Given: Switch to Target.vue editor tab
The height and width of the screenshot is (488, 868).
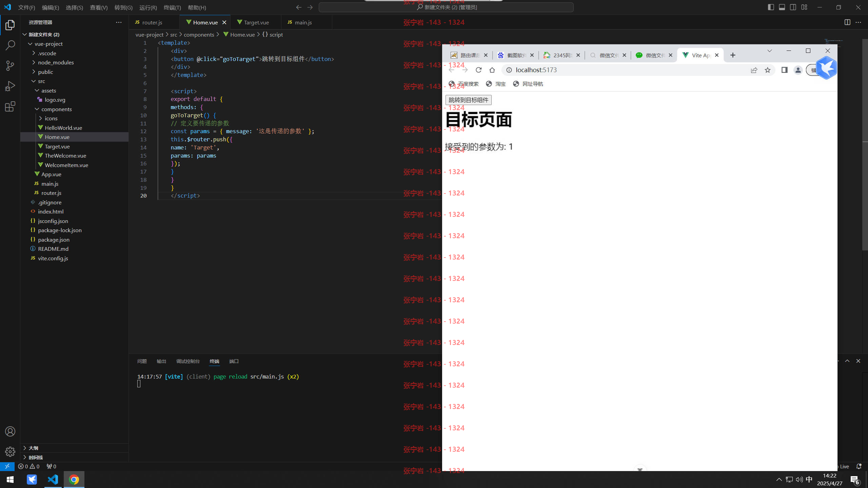Looking at the screenshot, I should (x=256, y=22).
